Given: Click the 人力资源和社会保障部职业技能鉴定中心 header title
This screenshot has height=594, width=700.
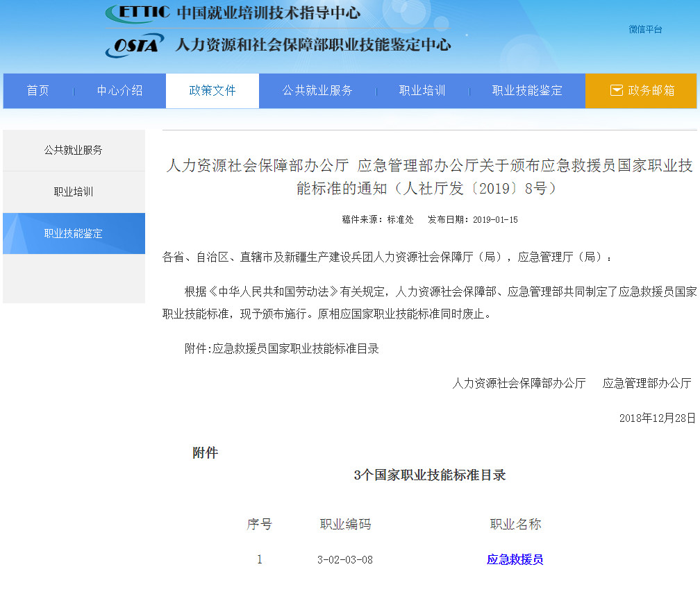Looking at the screenshot, I should tap(312, 45).
